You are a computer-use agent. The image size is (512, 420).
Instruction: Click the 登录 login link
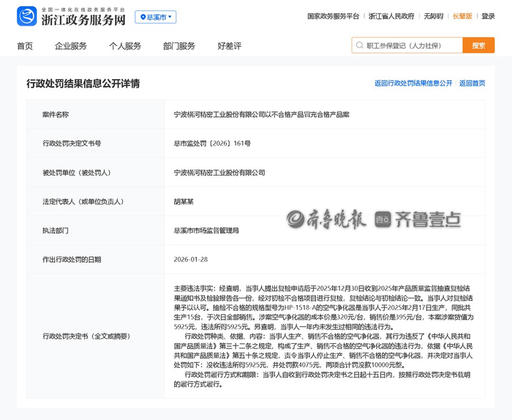click(488, 16)
